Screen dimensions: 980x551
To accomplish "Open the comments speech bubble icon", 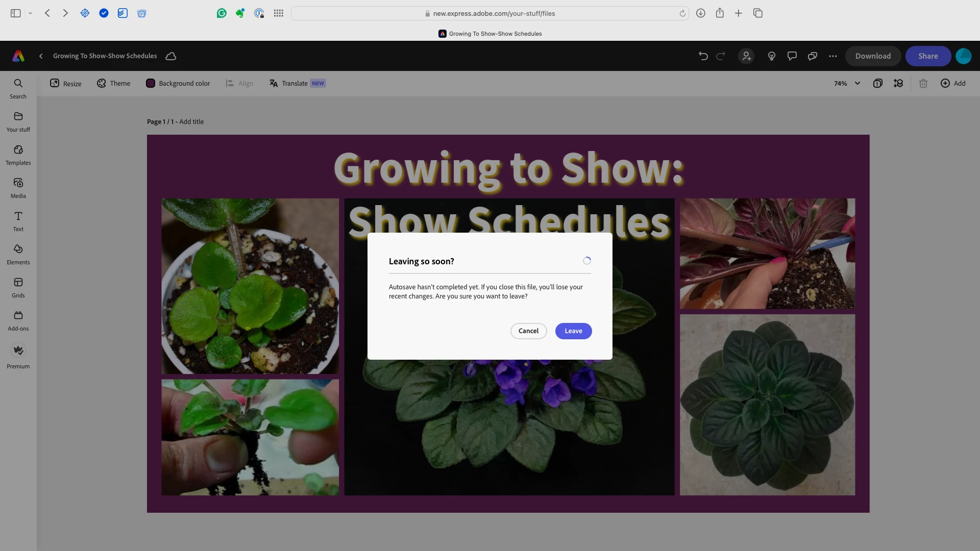I will click(x=792, y=56).
